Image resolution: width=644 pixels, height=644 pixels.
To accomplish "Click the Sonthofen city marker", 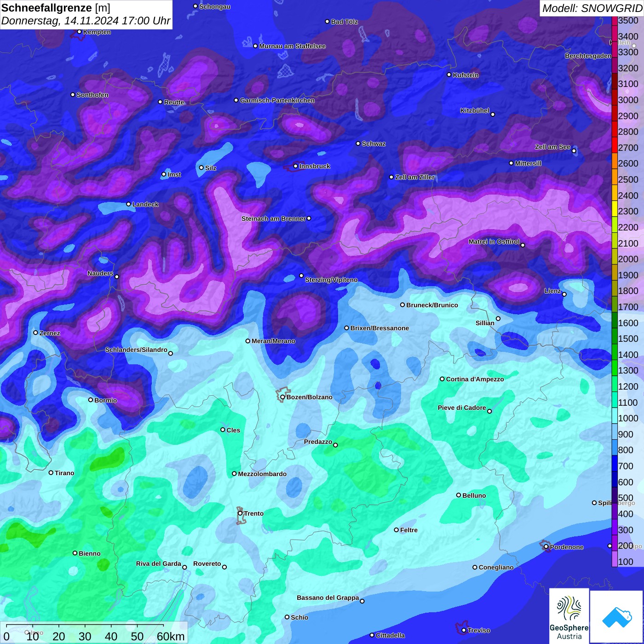I will point(73,95).
